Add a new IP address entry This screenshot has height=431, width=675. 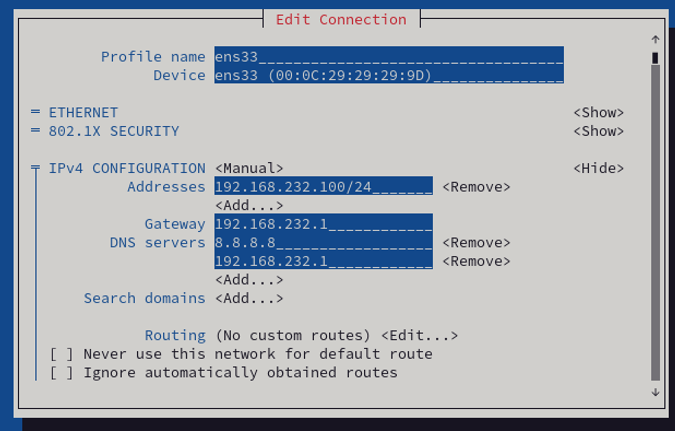[x=249, y=205]
